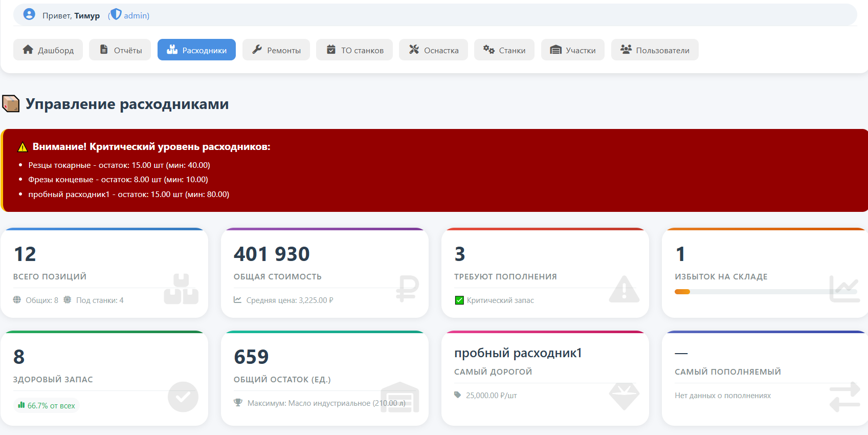868x435 pixels.
Task: Open the Участки section
Action: point(573,50)
